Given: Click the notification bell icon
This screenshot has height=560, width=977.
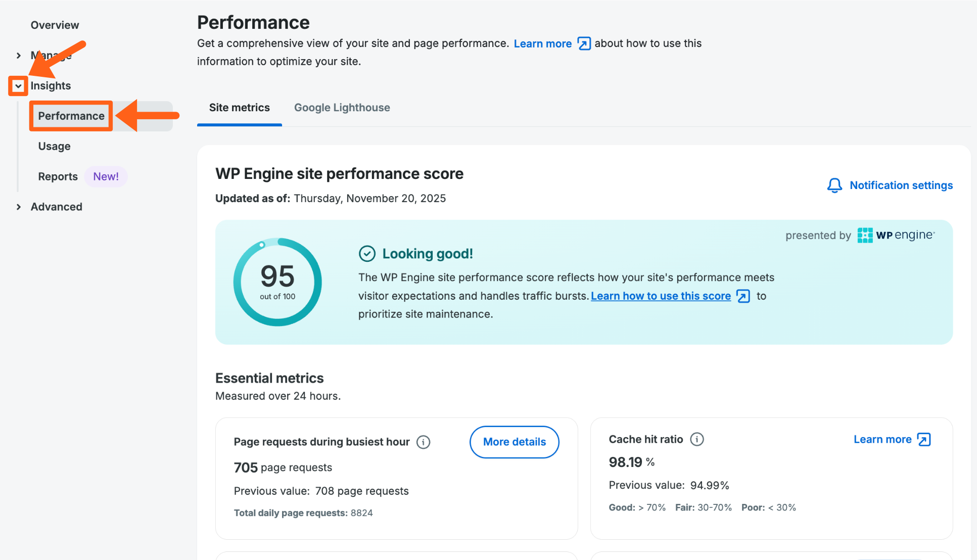Looking at the screenshot, I should coord(834,185).
